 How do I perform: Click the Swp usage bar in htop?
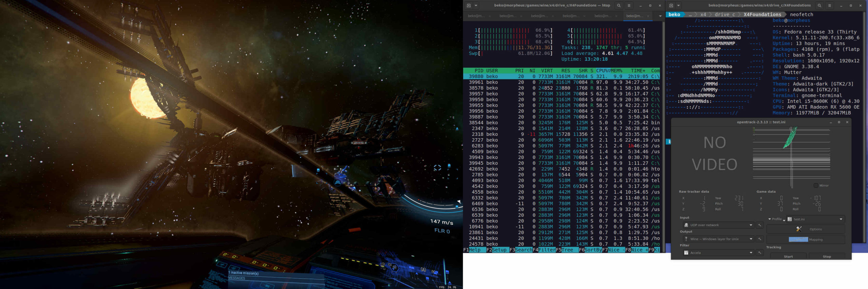(x=511, y=53)
